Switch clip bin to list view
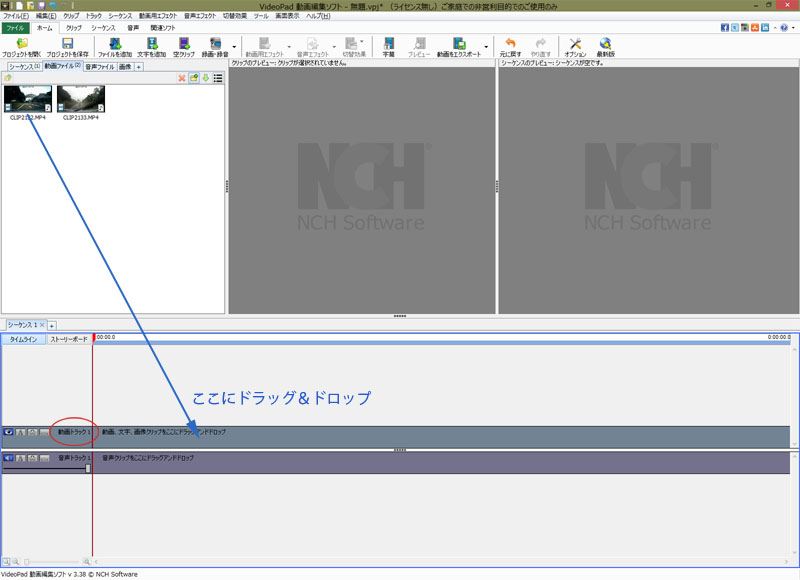 click(x=218, y=78)
